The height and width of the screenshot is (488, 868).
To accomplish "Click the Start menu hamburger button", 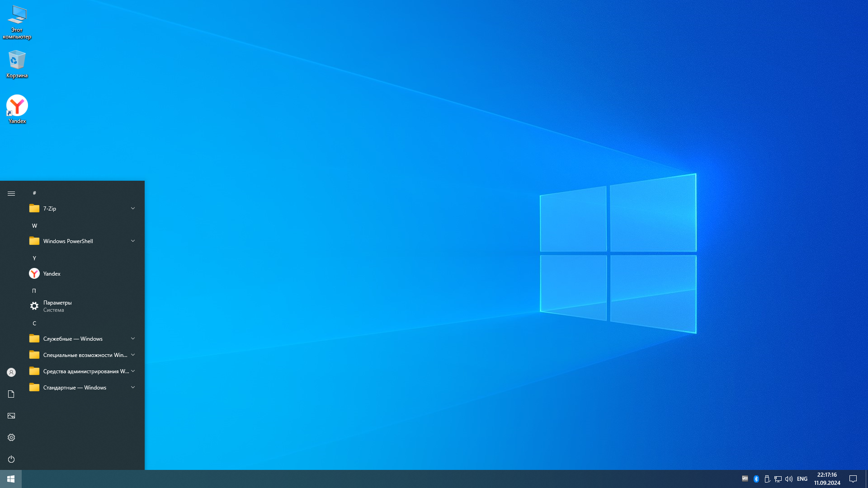I will (11, 193).
